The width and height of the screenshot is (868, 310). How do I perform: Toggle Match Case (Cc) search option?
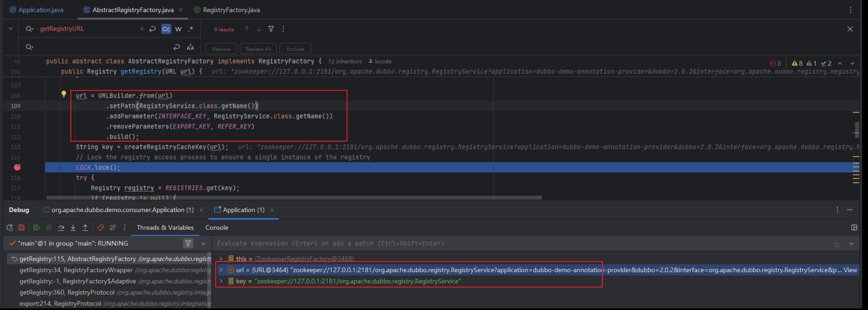tap(166, 29)
